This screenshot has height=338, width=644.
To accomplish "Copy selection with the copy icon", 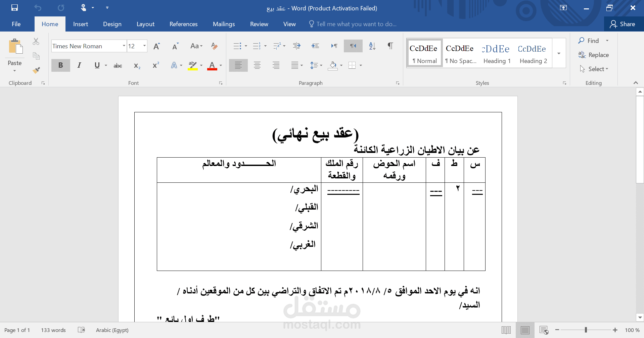I will click(x=36, y=56).
